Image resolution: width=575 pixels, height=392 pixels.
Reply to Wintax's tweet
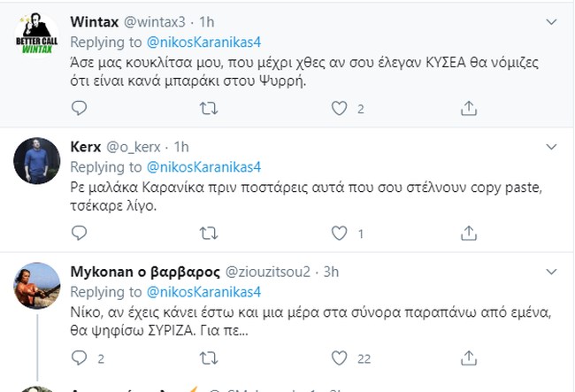[79, 109]
